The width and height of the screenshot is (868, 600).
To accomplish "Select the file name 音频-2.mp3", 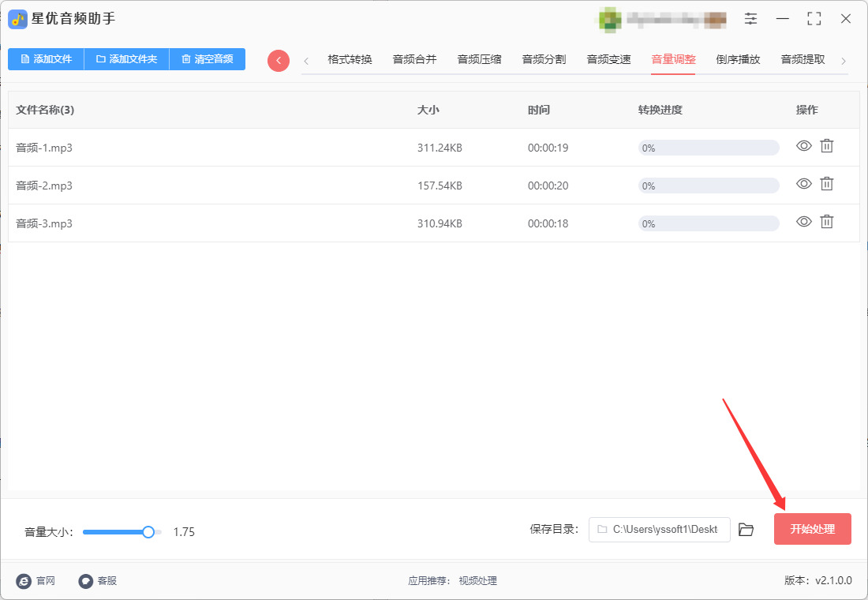I will pos(44,186).
